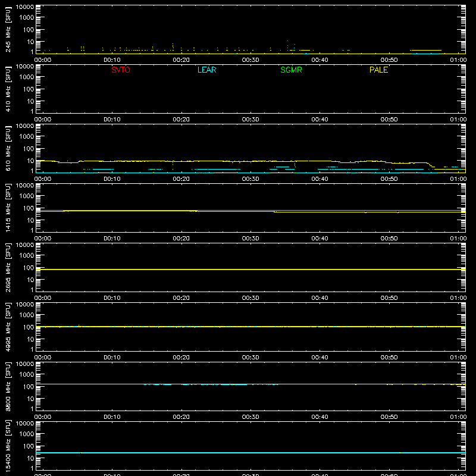This screenshot has width=476, height=476.
Task: Select 00:30 time label under 4995 MHz panel
Action: click(250, 358)
